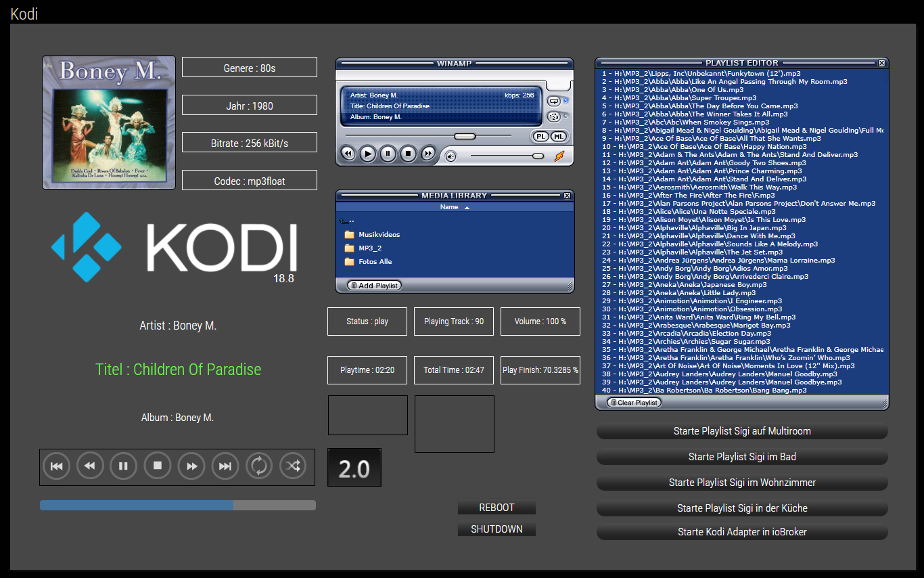924x578 pixels.
Task: Pause playback in Kodi control bar
Action: coord(124,466)
